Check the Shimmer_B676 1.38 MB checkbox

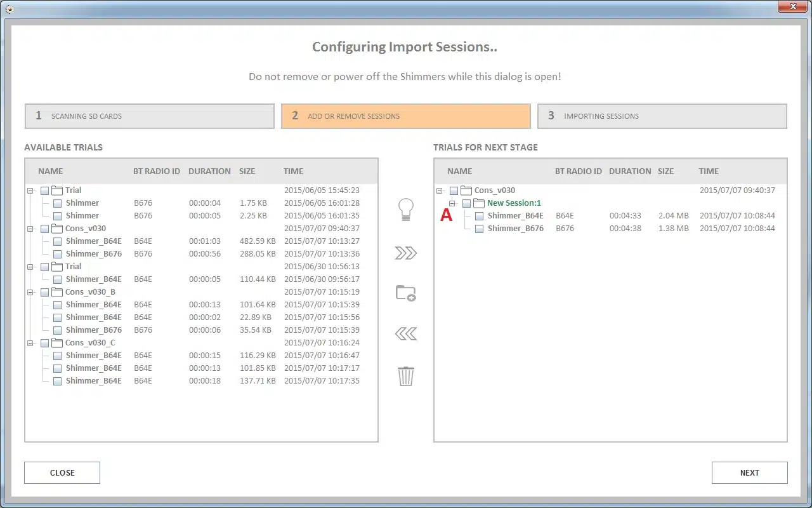tap(479, 229)
